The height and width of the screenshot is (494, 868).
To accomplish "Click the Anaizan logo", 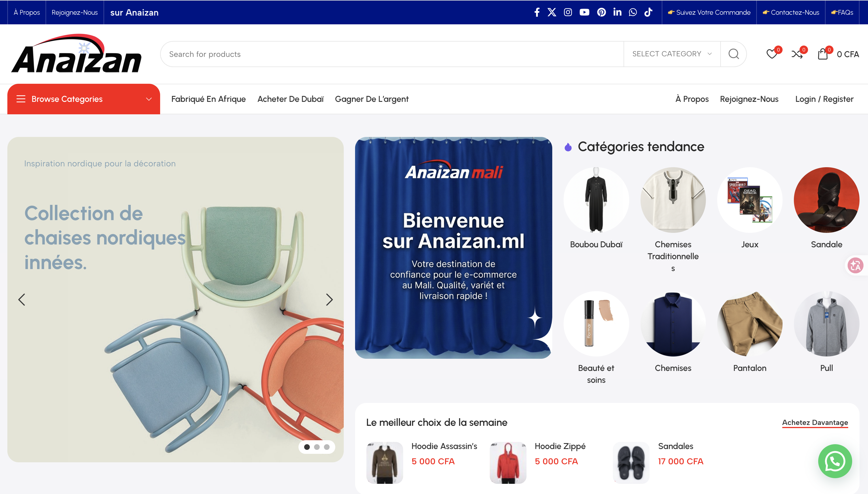I will tap(76, 53).
